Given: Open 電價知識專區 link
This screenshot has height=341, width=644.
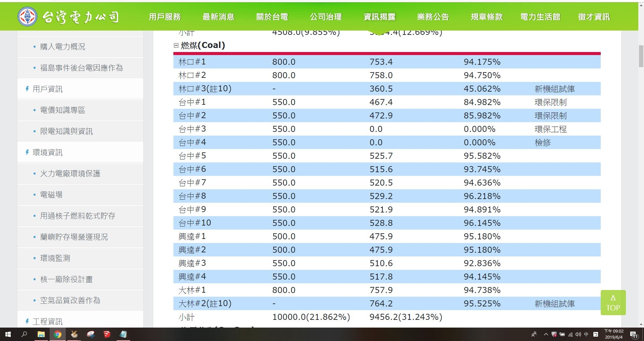Looking at the screenshot, I should coord(62,110).
